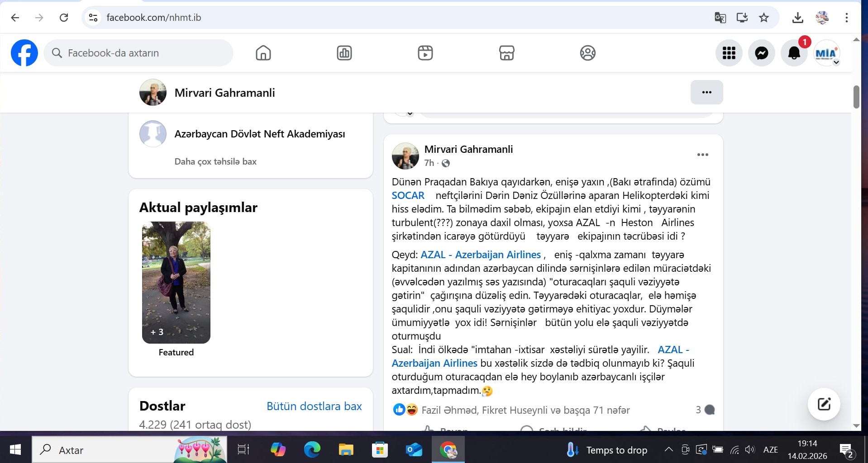Open the Reels video icon

[425, 53]
